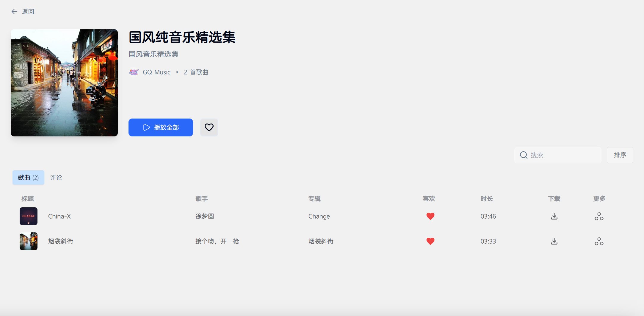Open more options for China-X
Viewport: 644px width, 316px height.
(x=599, y=216)
